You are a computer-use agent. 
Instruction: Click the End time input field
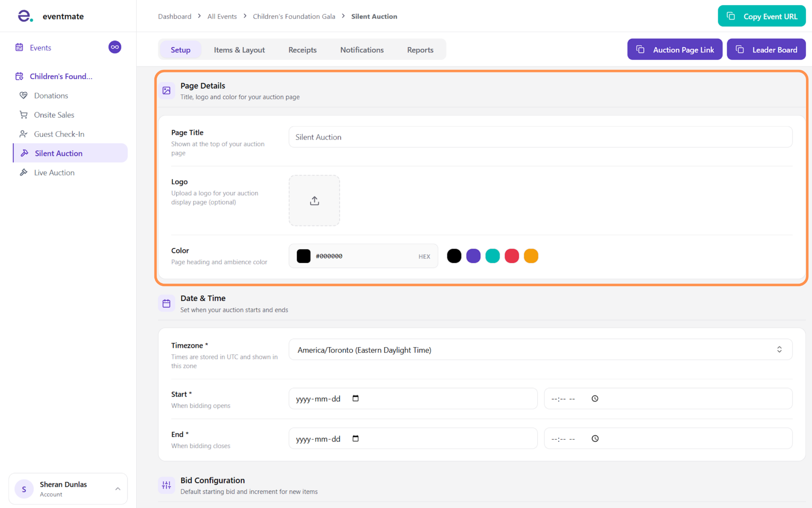(668, 439)
